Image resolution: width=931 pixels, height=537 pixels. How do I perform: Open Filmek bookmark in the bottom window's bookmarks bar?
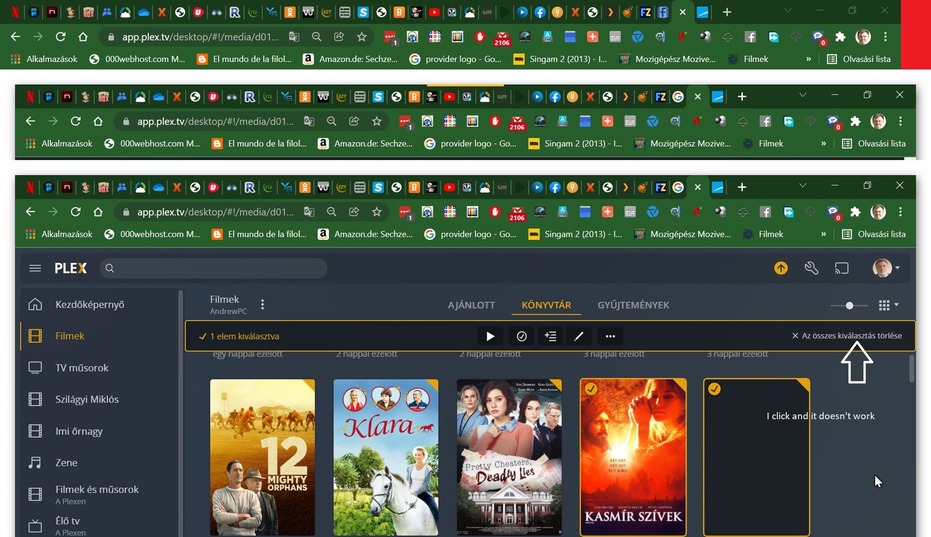[x=764, y=234]
